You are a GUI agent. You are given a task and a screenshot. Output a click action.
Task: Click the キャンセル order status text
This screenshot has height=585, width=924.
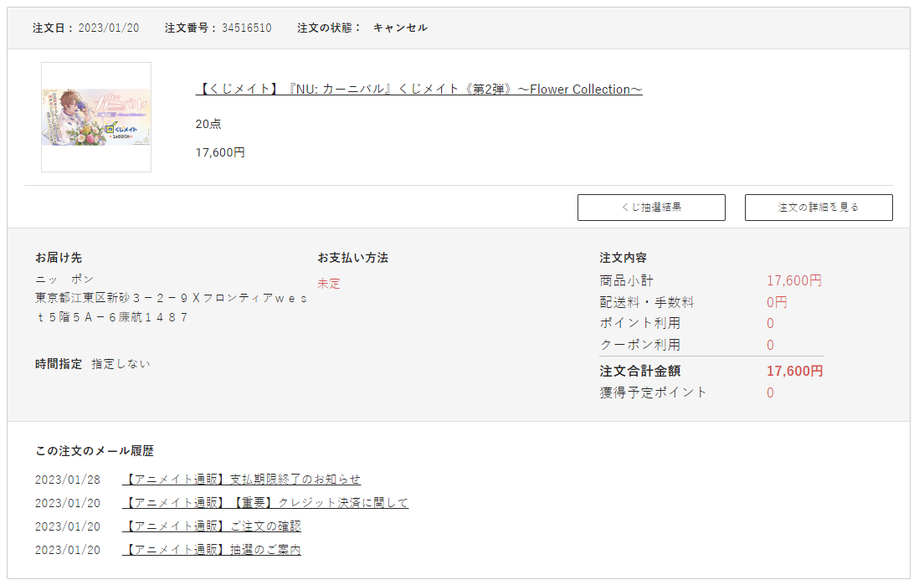click(401, 28)
